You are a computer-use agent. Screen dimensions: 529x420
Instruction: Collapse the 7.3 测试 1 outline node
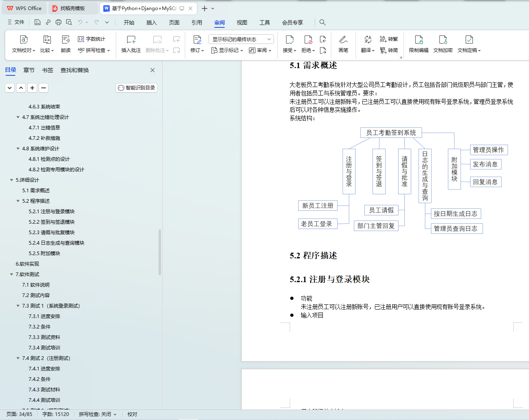[18, 306]
